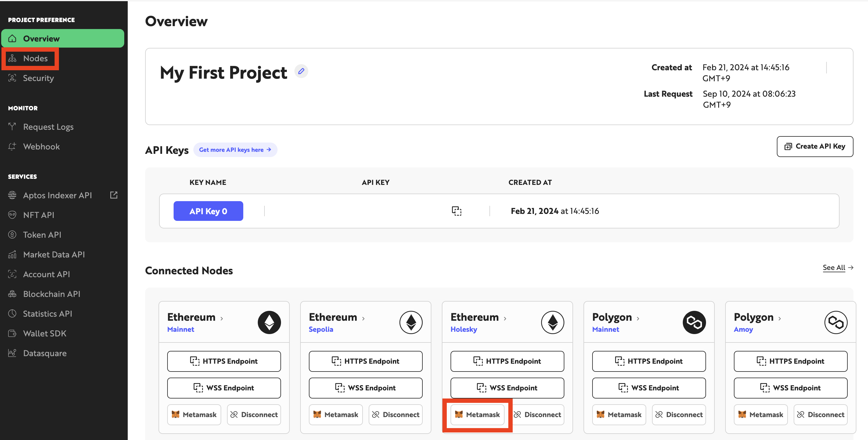Add Polygon Mainnet to Metamask
Viewport: 868px width, 440px height.
point(619,414)
